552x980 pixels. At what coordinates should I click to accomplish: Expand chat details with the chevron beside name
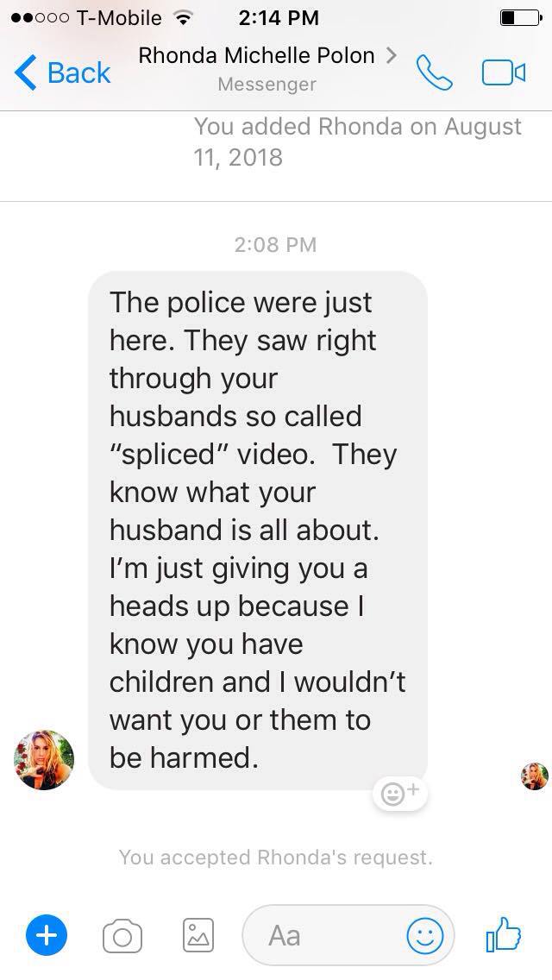tap(392, 55)
